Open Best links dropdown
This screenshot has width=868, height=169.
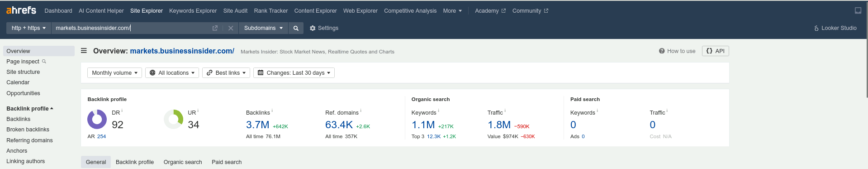click(x=226, y=72)
